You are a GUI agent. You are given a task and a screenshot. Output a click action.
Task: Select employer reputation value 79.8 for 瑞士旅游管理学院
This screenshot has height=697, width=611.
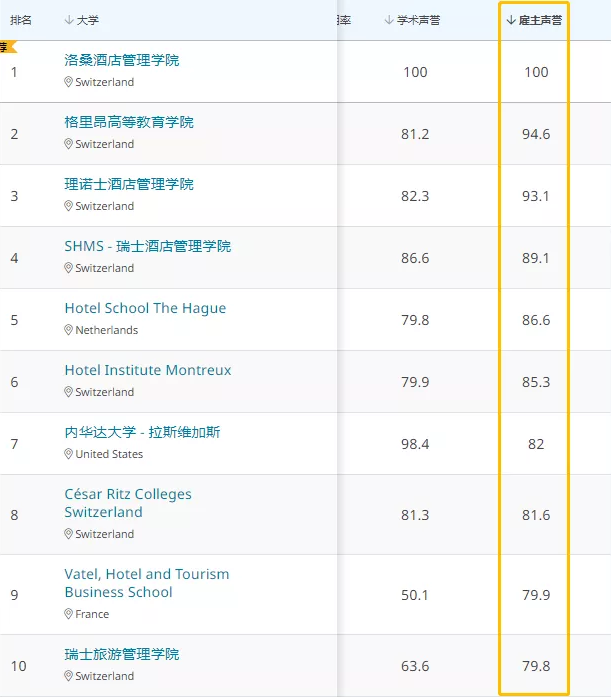(x=536, y=666)
